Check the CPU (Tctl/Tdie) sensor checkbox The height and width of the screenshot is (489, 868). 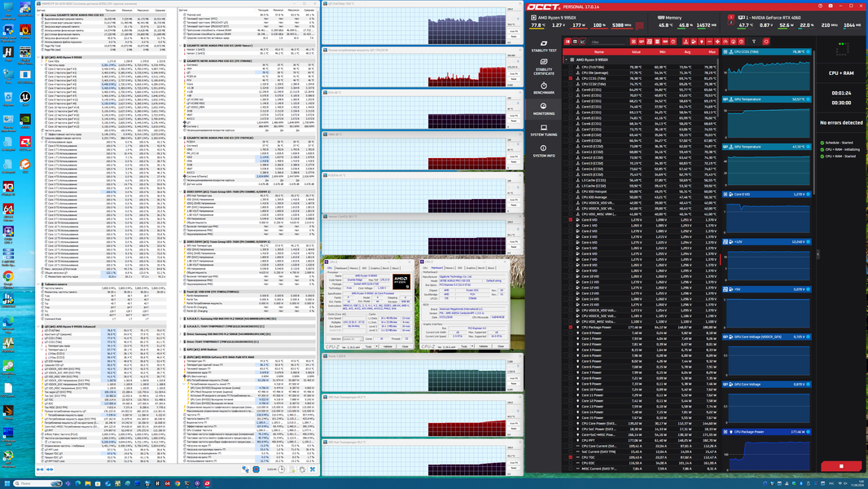click(571, 67)
